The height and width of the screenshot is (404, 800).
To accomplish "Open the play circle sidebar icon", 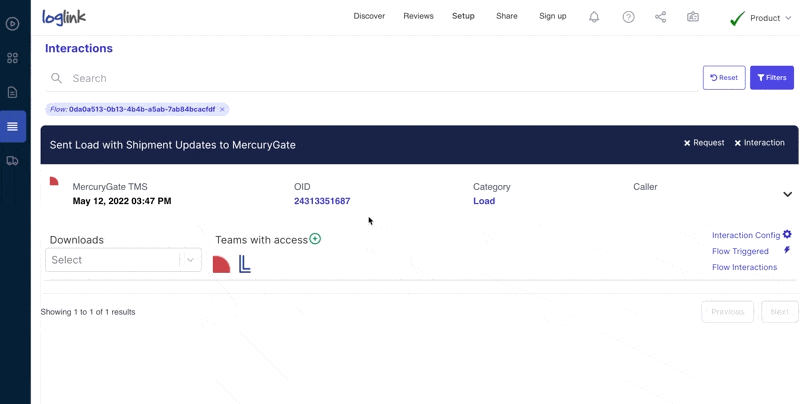I will coord(13,23).
